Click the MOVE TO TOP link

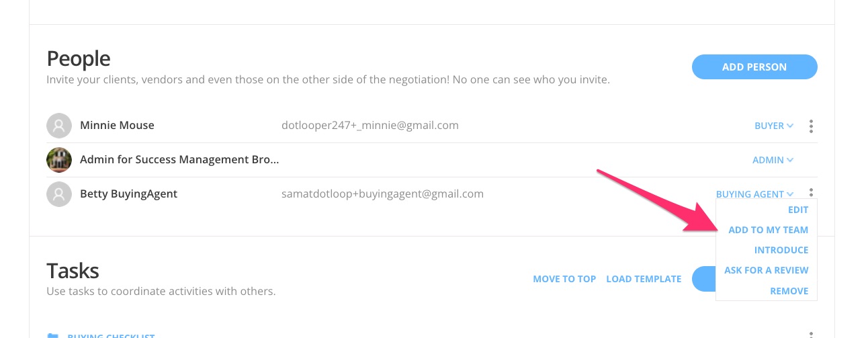tap(564, 279)
